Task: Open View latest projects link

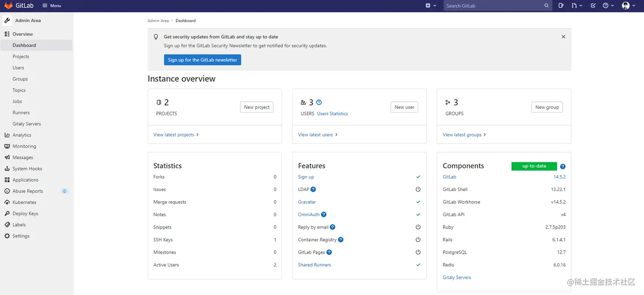Action: tap(176, 135)
